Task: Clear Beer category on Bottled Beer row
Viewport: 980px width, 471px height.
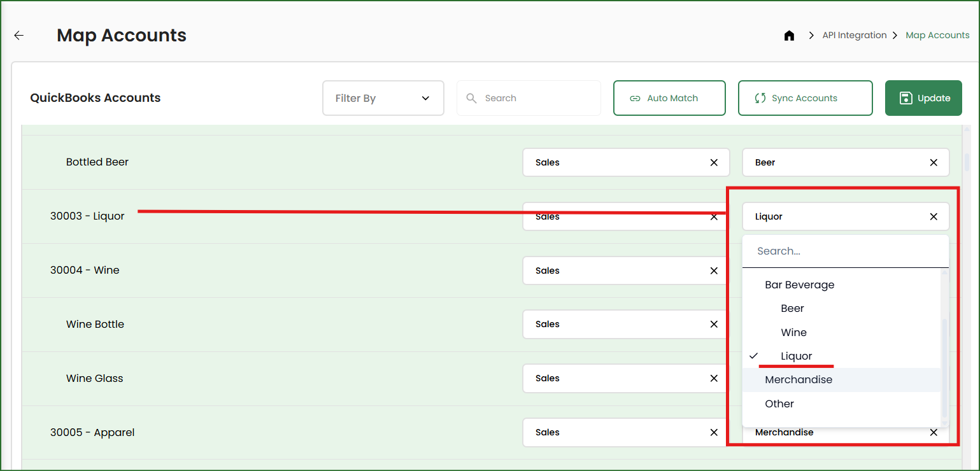Action: click(x=934, y=163)
